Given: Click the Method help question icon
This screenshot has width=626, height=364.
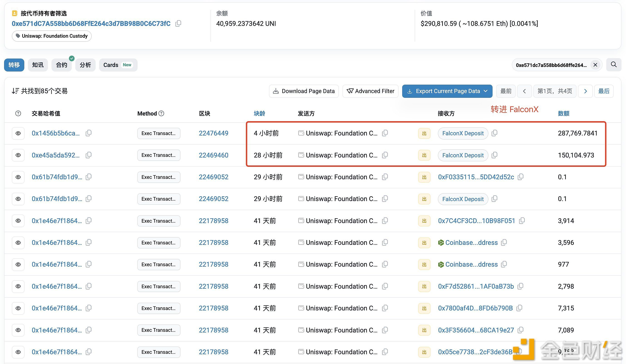Looking at the screenshot, I should [x=161, y=113].
